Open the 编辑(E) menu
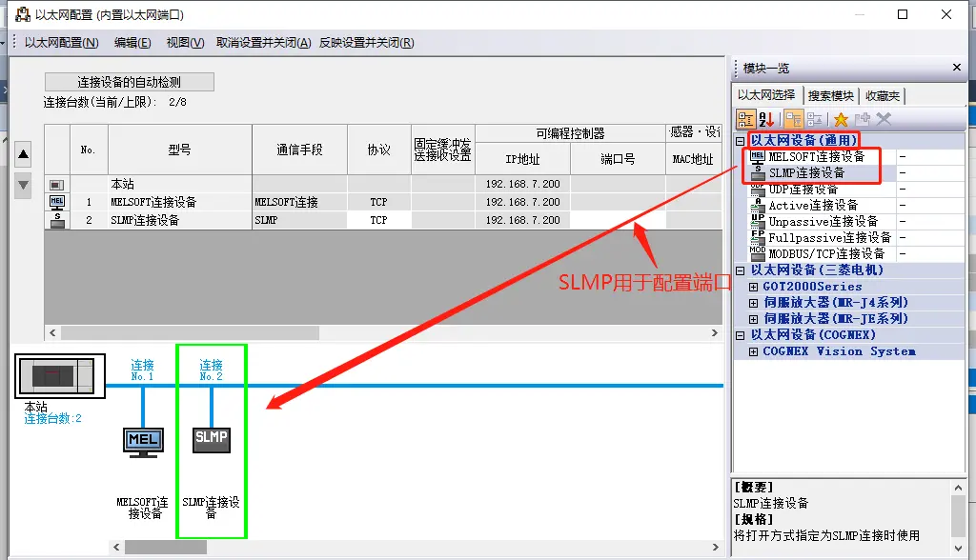Screen dimensions: 976x560 [x=132, y=42]
